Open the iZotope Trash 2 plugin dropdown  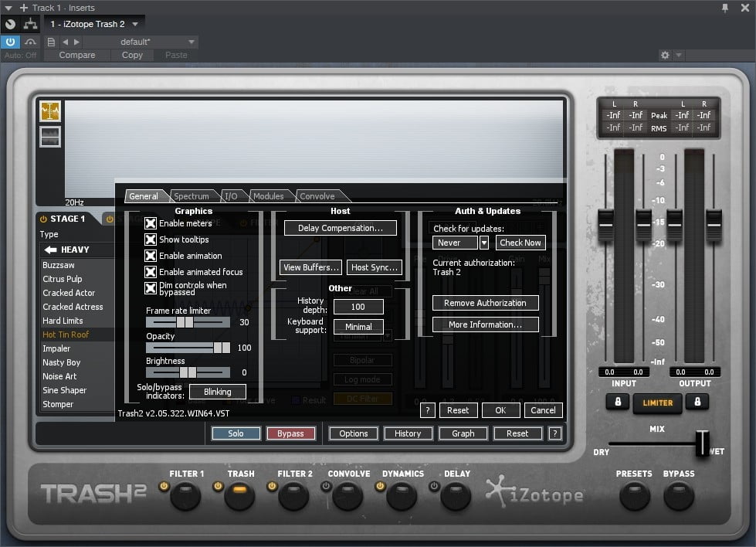(135, 24)
